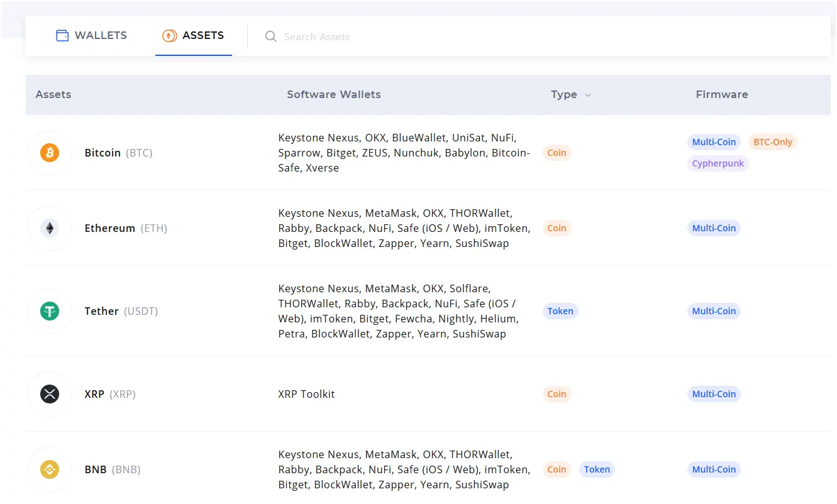Click Ethereum's software wallets list text
Image resolution: width=837 pixels, height=504 pixels.
(x=404, y=228)
